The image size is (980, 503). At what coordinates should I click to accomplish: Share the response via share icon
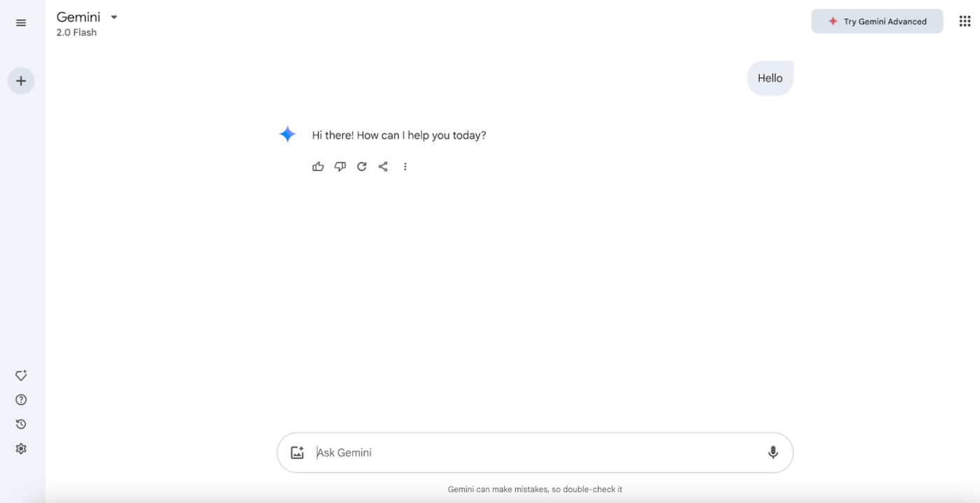click(383, 167)
